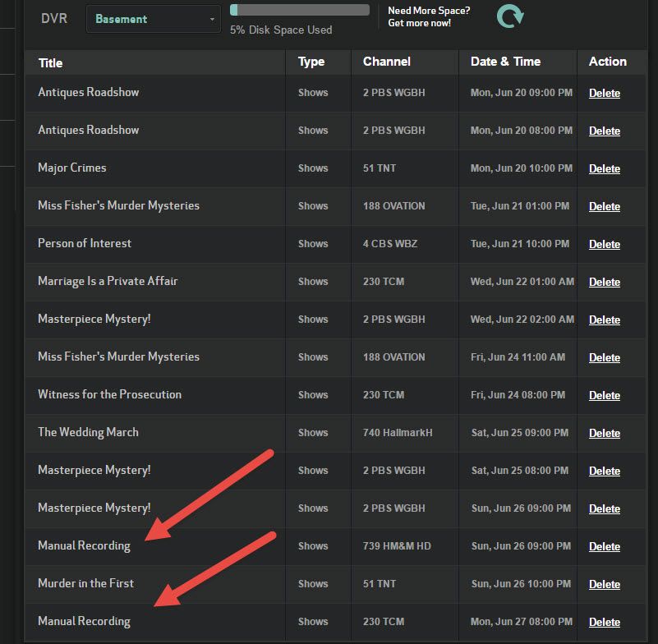Delete the Murder in the First recording
The image size is (658, 644).
[605, 584]
